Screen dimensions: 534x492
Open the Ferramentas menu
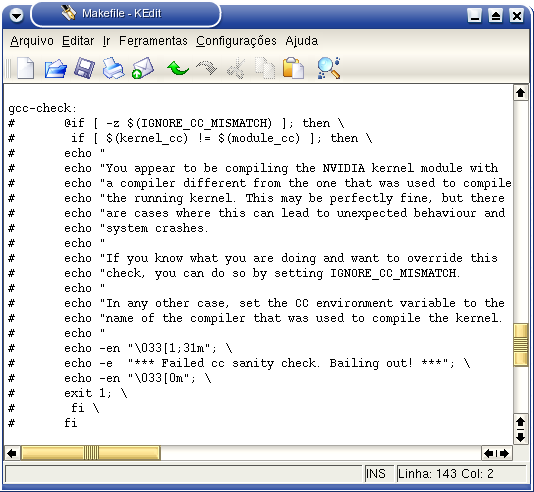coord(153,41)
